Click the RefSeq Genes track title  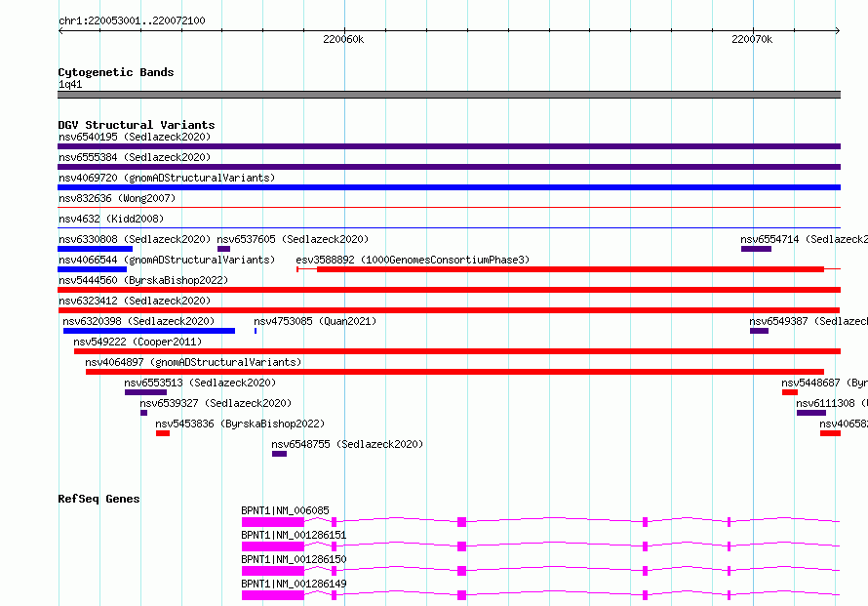[x=99, y=499]
